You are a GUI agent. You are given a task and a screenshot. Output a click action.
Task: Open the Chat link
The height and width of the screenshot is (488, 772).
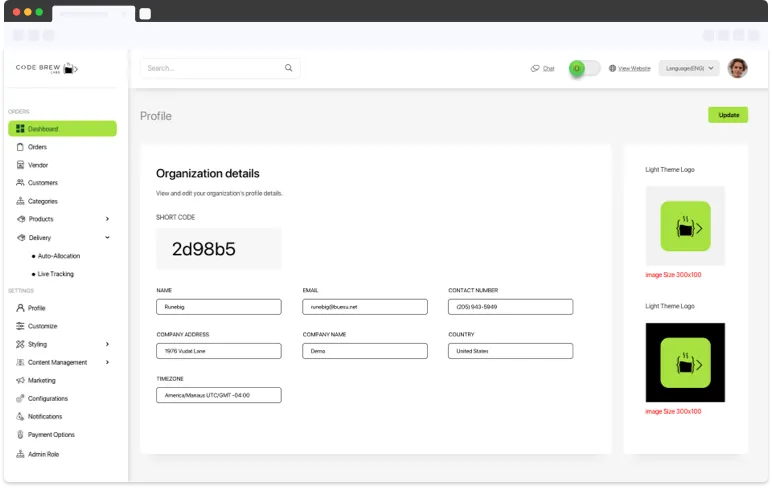click(549, 68)
